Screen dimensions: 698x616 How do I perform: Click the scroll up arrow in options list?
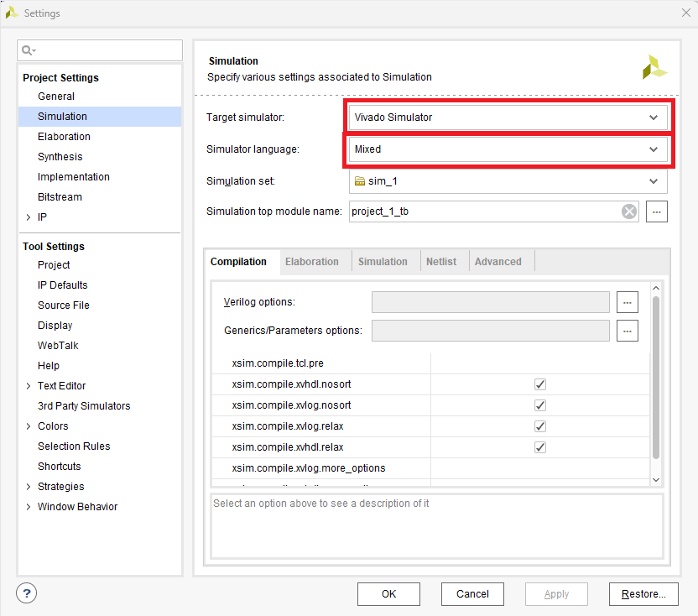656,289
